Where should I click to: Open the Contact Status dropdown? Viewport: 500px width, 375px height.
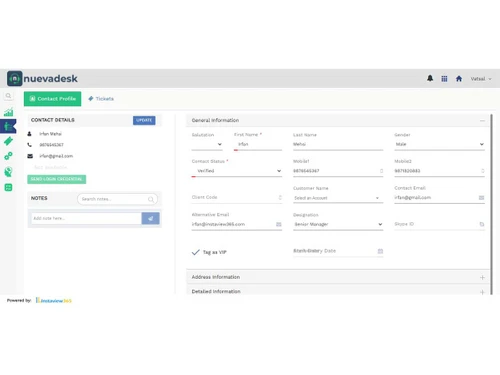tap(237, 171)
